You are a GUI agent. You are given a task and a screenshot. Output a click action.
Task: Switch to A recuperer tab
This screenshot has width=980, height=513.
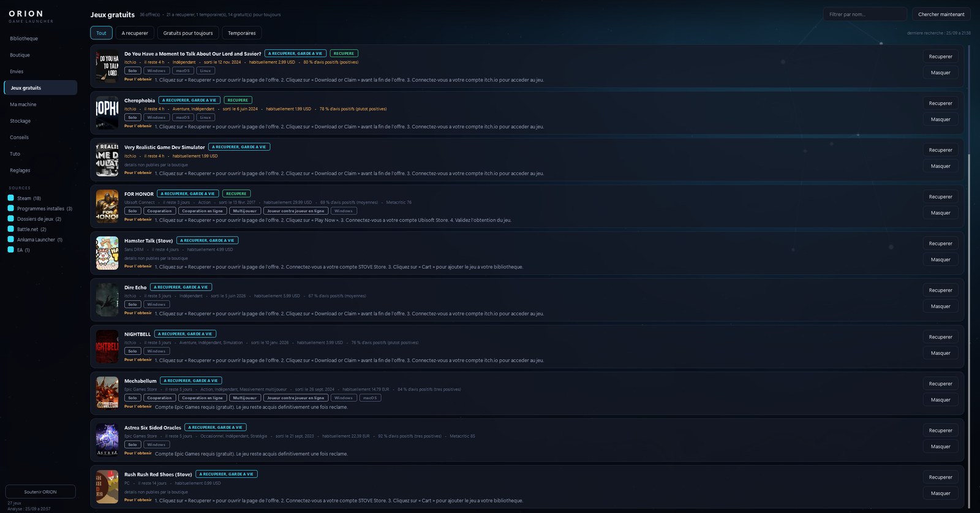pos(135,33)
